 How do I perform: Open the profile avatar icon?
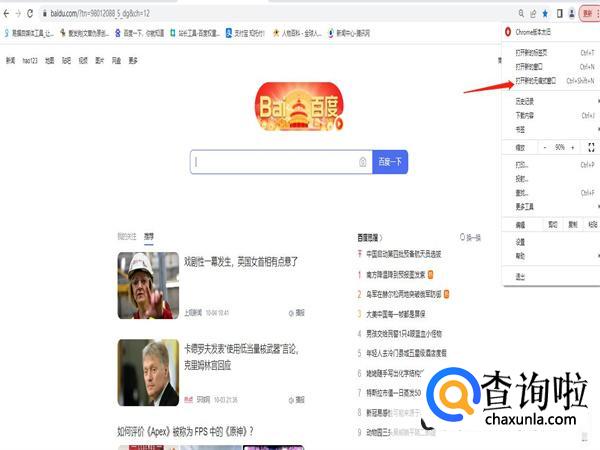pyautogui.click(x=572, y=14)
